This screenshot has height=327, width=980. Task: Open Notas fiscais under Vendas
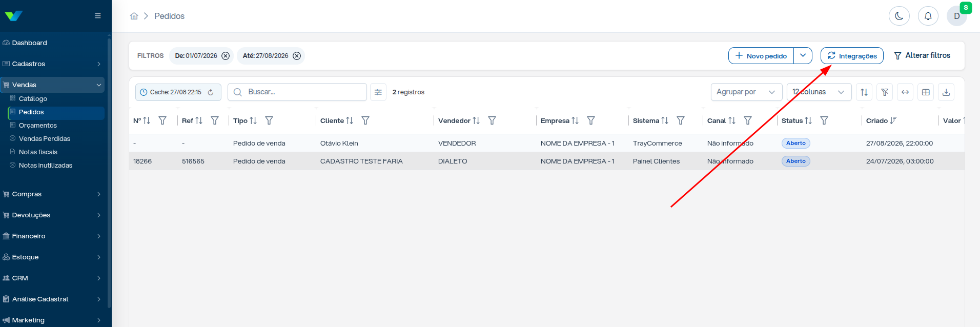click(x=56, y=152)
